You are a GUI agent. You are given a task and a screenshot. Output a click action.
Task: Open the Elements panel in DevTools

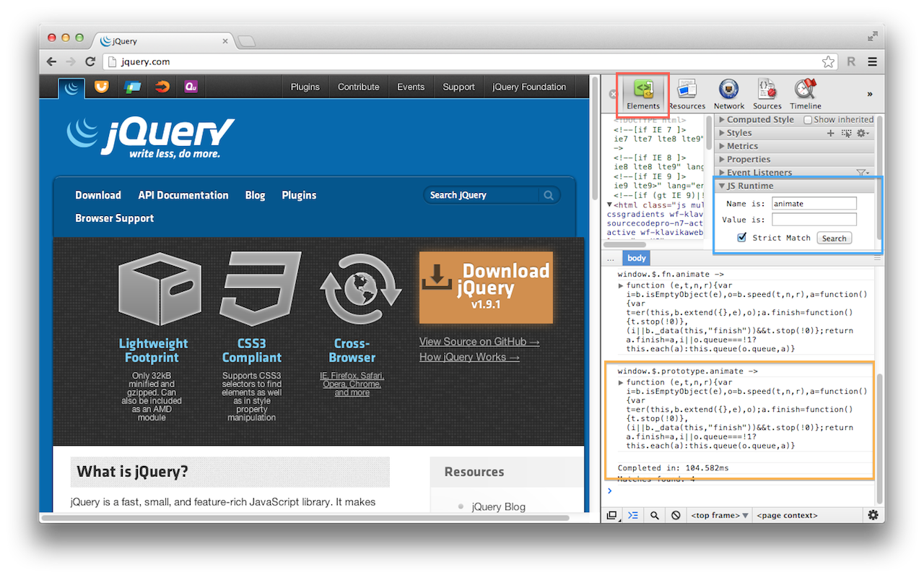tap(642, 95)
